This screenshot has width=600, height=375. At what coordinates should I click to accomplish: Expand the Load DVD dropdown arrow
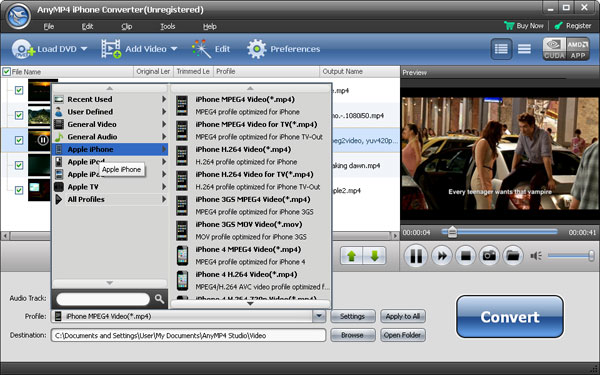point(84,49)
